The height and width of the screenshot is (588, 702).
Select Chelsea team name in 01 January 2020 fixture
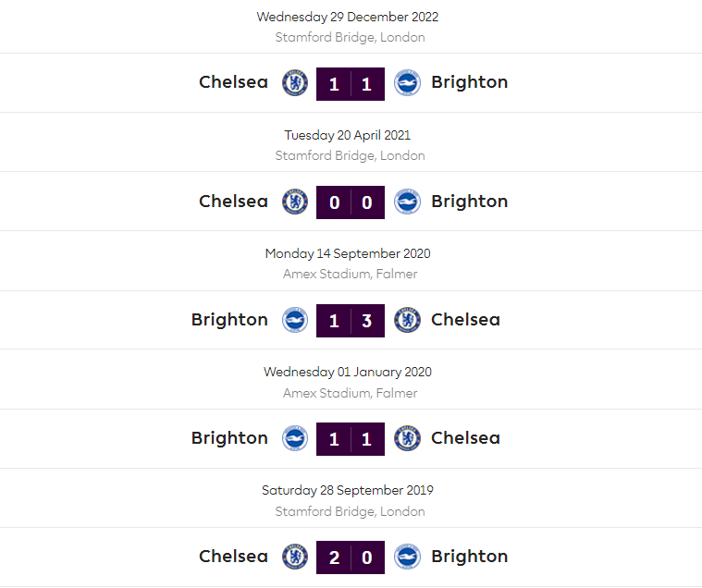[x=465, y=438]
